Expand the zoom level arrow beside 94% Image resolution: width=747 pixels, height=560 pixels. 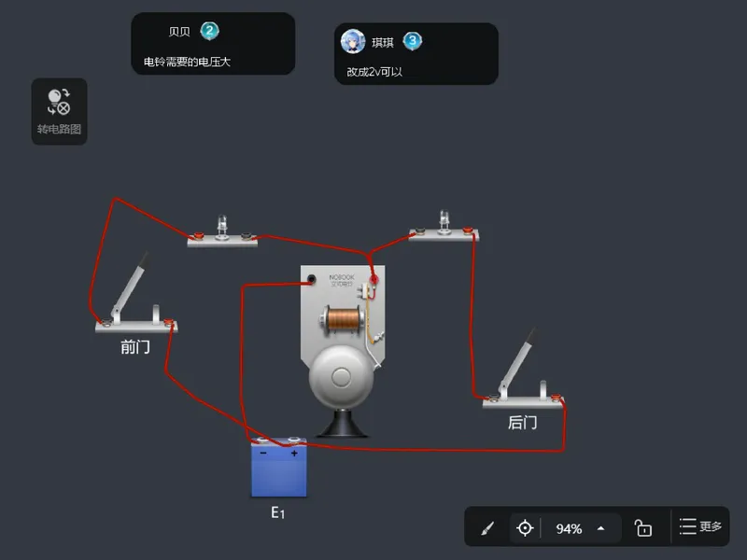(x=601, y=528)
